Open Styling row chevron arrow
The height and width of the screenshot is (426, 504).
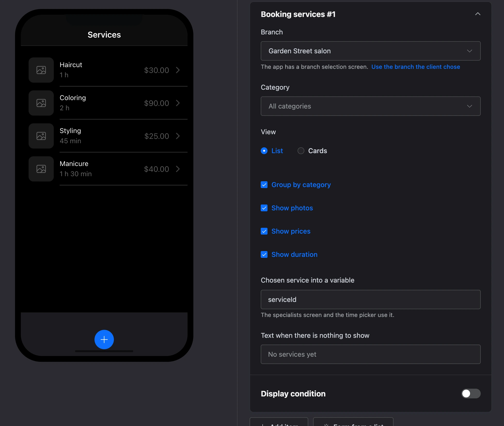[178, 136]
